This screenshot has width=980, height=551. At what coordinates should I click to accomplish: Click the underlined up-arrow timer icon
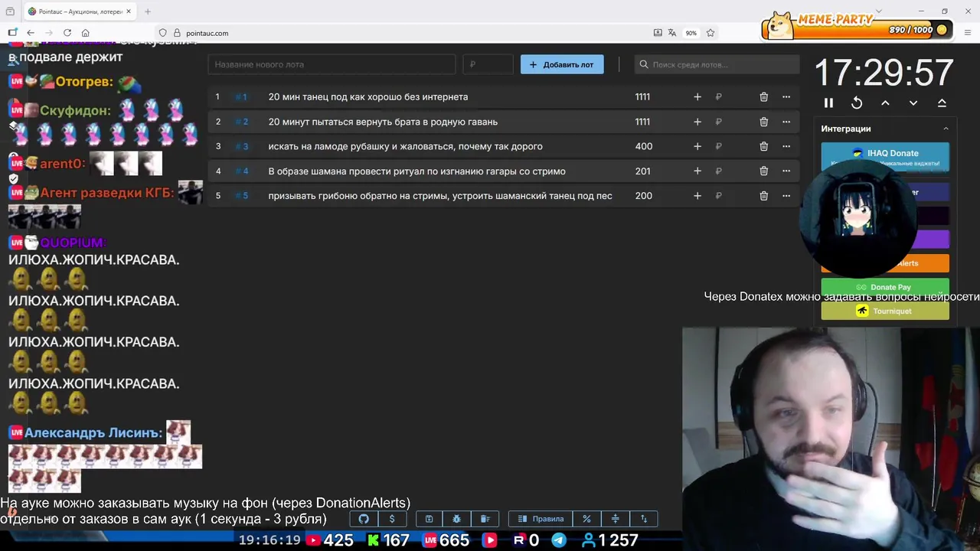(x=942, y=103)
